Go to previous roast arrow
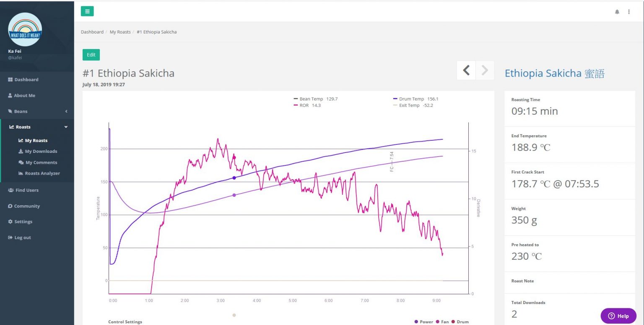644x325 pixels. click(x=466, y=70)
